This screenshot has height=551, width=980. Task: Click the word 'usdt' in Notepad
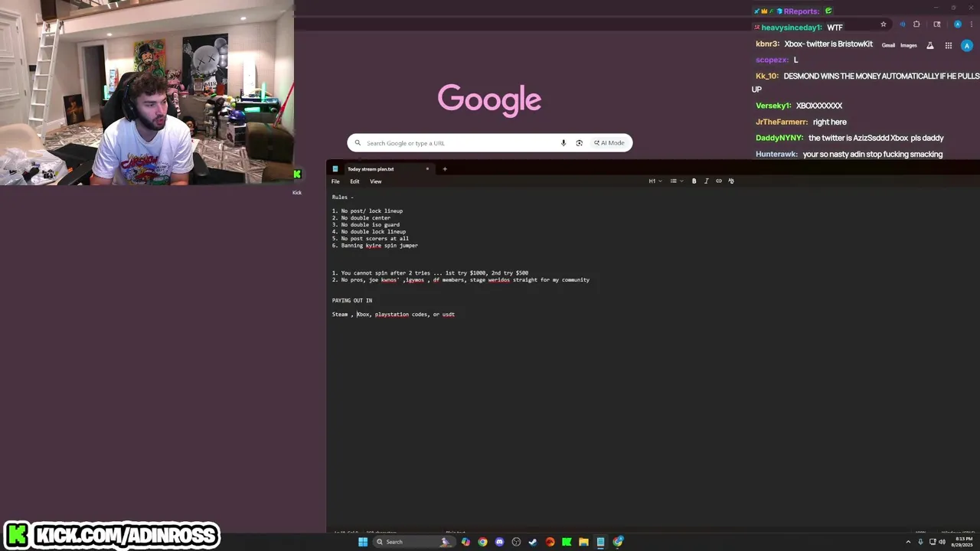pyautogui.click(x=449, y=315)
